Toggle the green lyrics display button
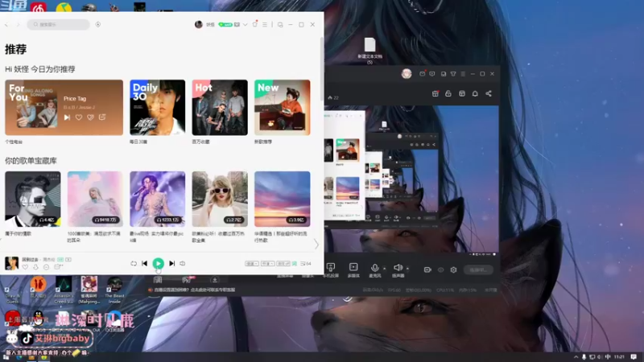Image resolution: width=644 pixels, height=362 pixels. coord(295,264)
